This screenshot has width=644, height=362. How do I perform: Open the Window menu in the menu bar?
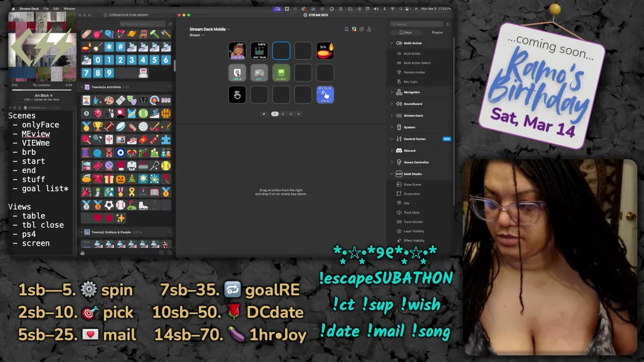click(x=69, y=9)
